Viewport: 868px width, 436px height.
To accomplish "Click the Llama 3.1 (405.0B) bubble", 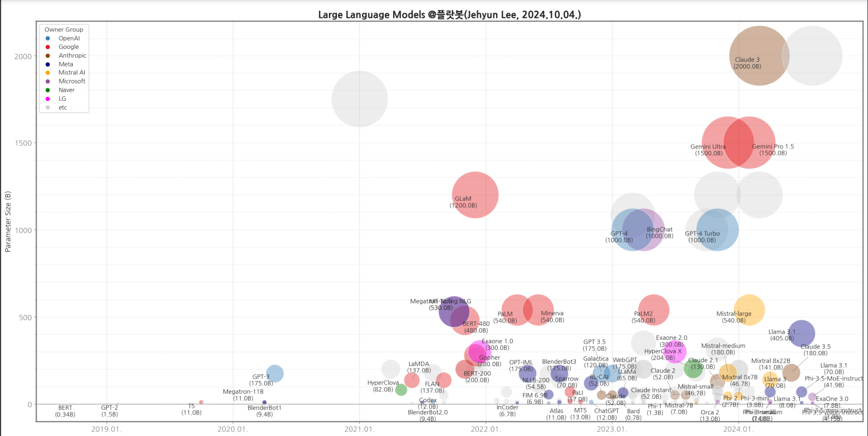I will coord(802,333).
